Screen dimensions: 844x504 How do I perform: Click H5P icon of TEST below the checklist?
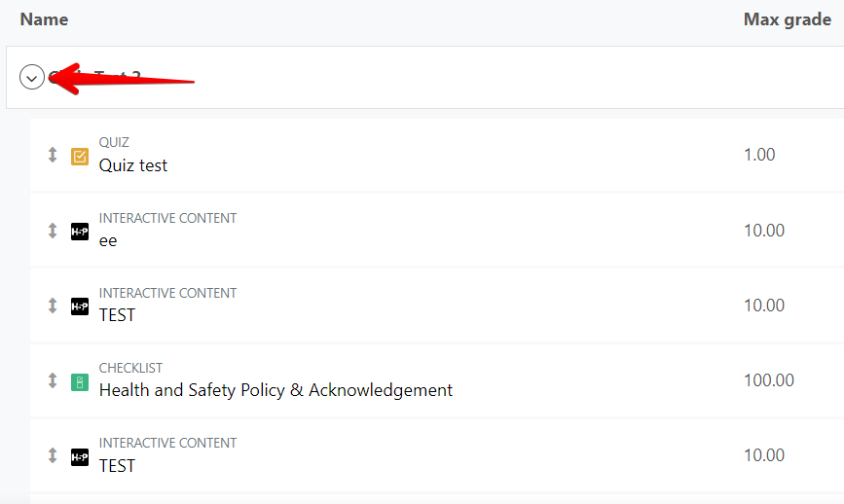pyautogui.click(x=80, y=457)
